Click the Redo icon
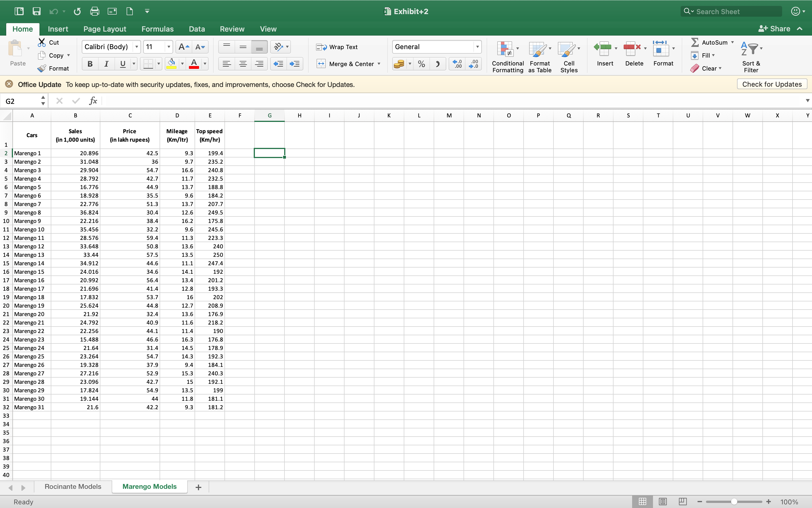The width and height of the screenshot is (812, 508). click(x=78, y=11)
